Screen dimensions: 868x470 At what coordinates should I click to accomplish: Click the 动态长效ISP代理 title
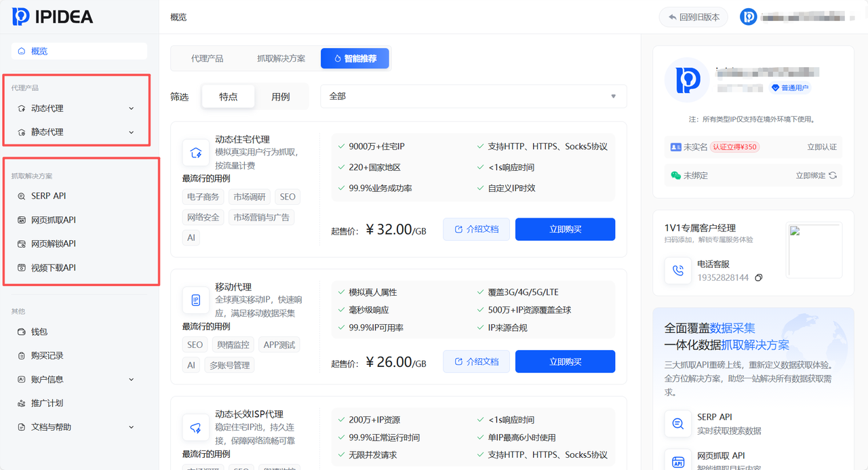[x=249, y=414]
